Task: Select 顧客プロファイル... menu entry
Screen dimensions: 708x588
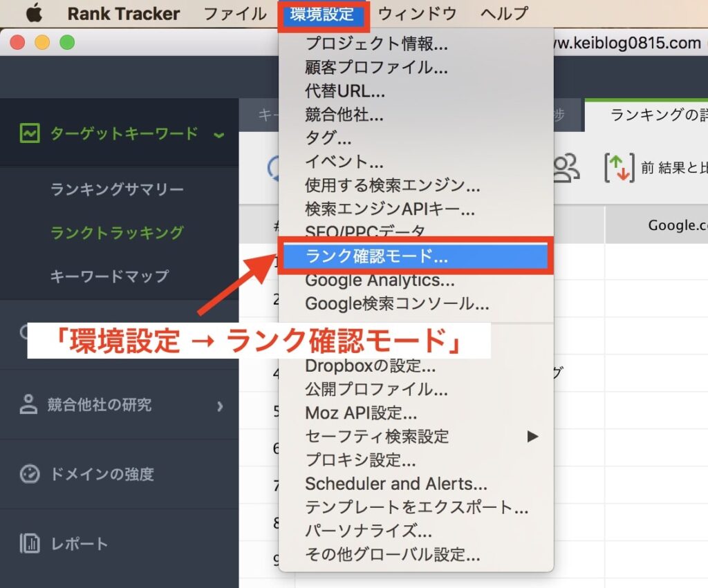Action: [377, 68]
